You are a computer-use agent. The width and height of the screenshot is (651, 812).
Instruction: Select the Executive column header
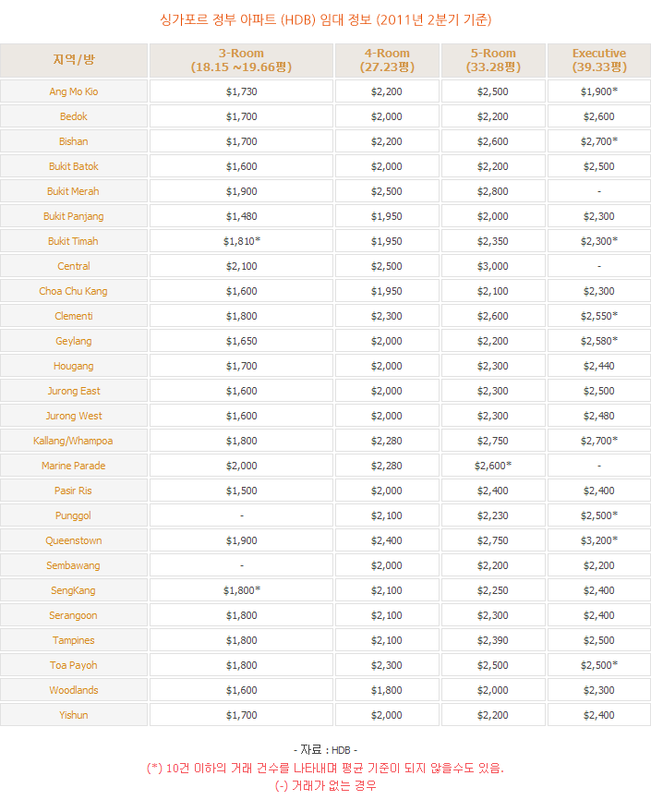[x=599, y=60]
